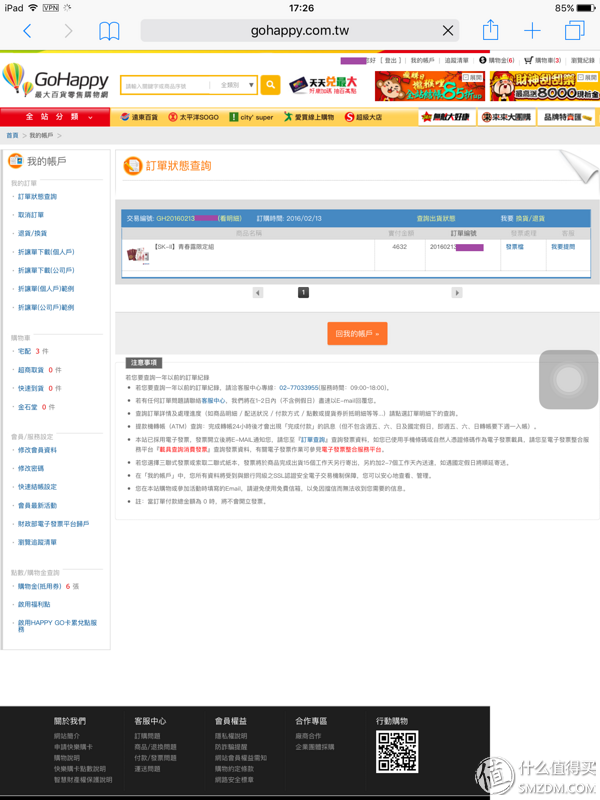Expand the 財神刮刮樂 banner with 展開
The height and width of the screenshot is (800, 600).
(x=587, y=77)
